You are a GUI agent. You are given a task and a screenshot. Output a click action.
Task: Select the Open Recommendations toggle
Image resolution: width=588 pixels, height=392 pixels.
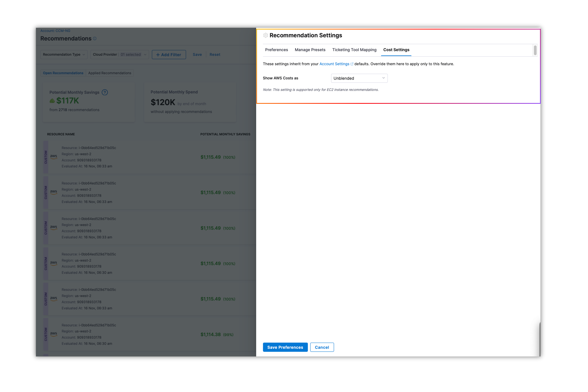(x=63, y=73)
